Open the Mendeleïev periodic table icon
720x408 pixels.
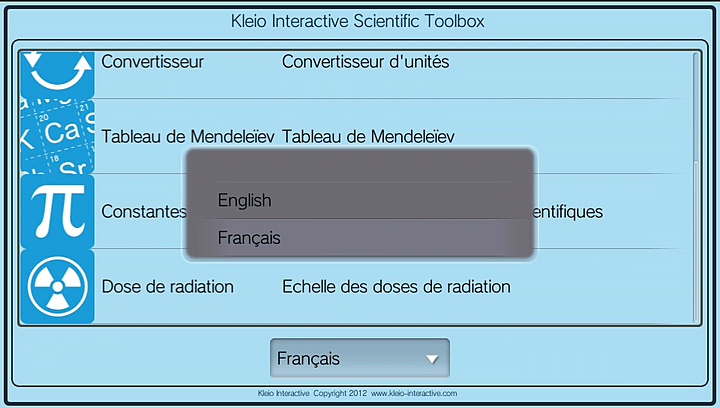[x=57, y=136]
